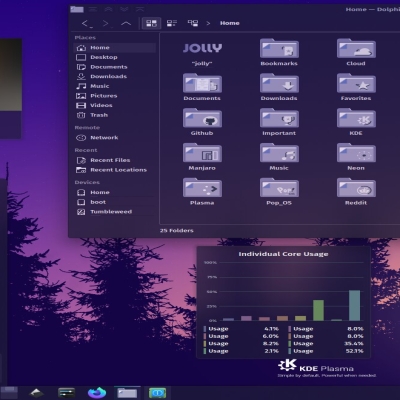Viewport: 400px width, 400px height.
Task: Click the legend entry showing 8.2% usage
Action: tap(241, 344)
